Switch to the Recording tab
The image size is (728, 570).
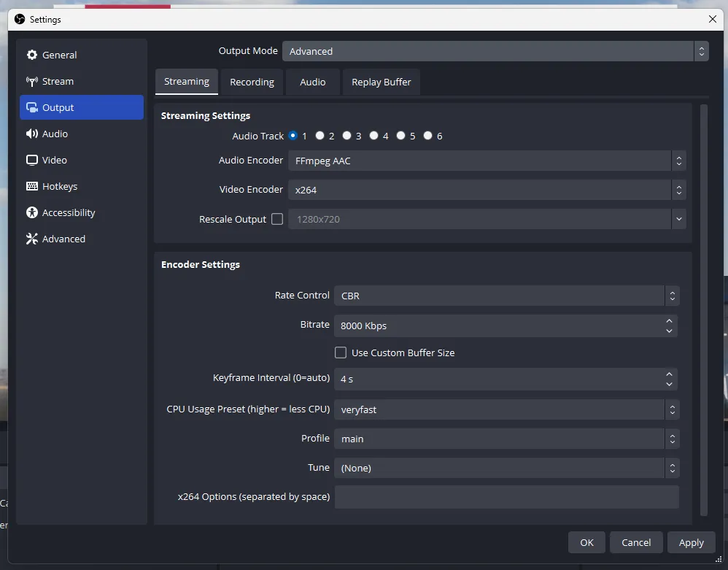click(x=252, y=82)
